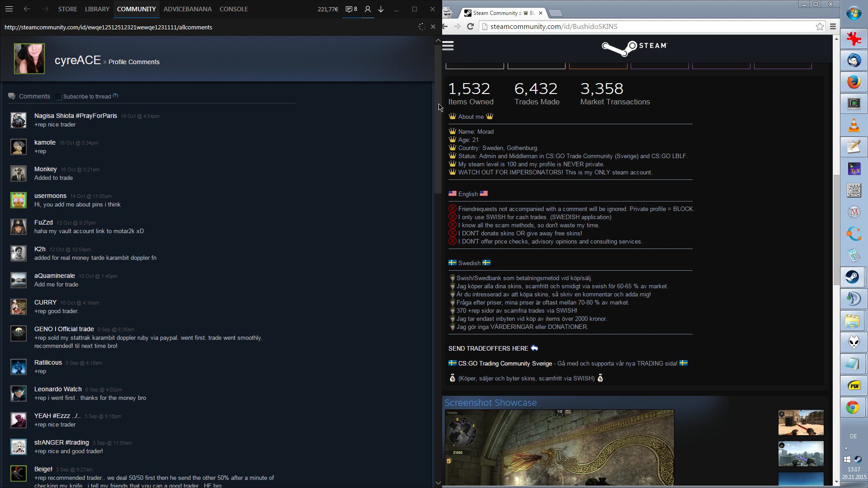868x488 pixels.
Task: Open mobile Steam site hamburger menu
Action: (448, 46)
